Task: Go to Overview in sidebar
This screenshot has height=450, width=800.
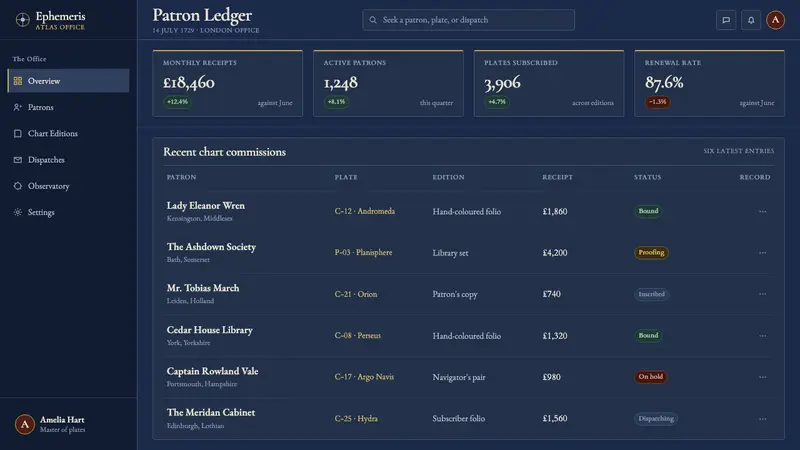Action: point(68,81)
